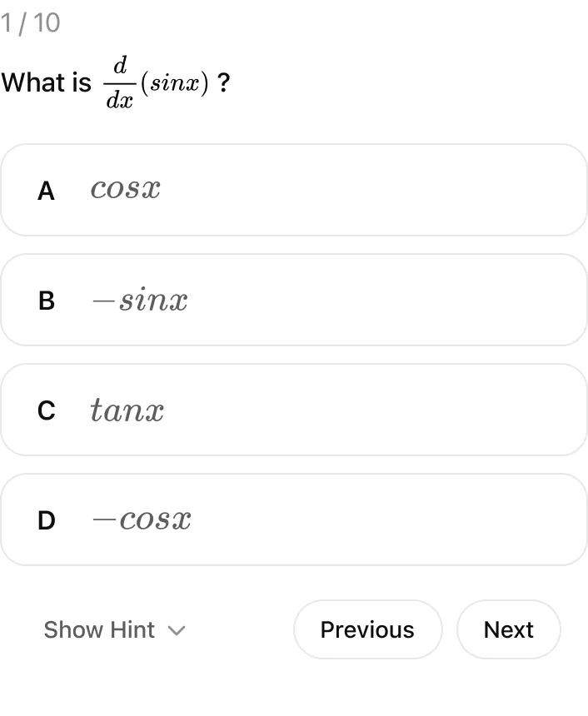Open the hint for this question

[114, 630]
